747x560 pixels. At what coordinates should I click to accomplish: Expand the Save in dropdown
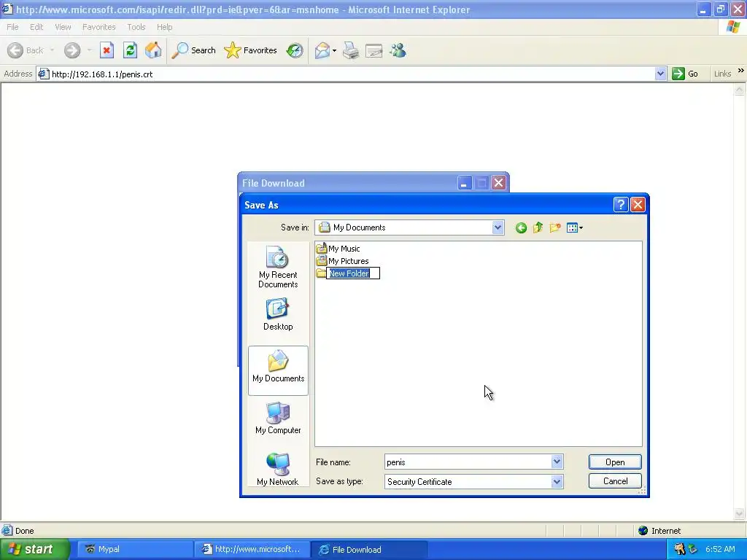[x=498, y=227]
